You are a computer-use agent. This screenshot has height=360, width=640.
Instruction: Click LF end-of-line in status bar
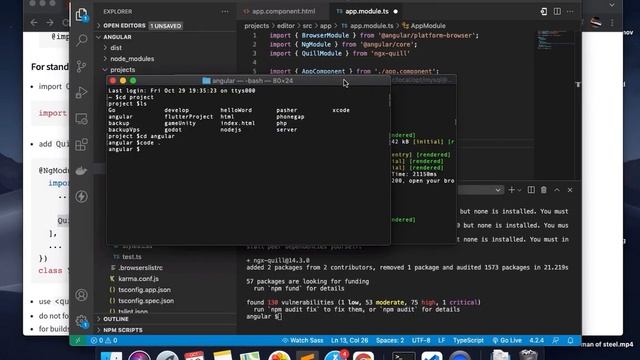[x=442, y=340]
